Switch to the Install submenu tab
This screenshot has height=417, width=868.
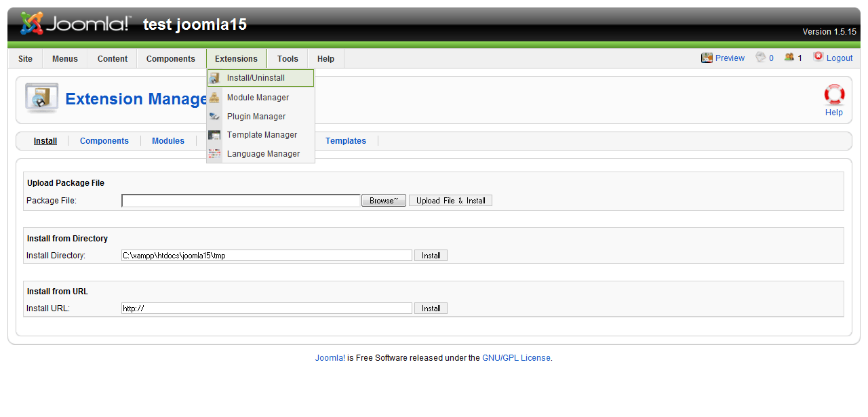(x=45, y=141)
